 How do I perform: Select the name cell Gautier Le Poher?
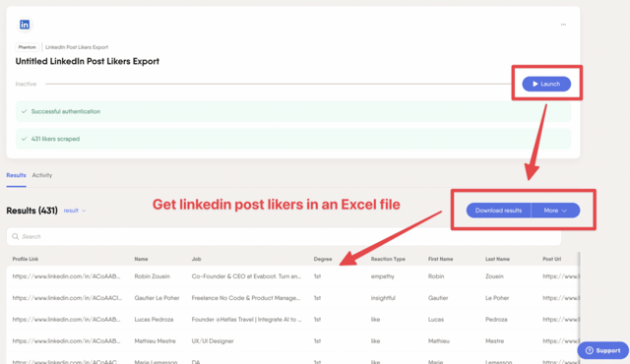157,298
